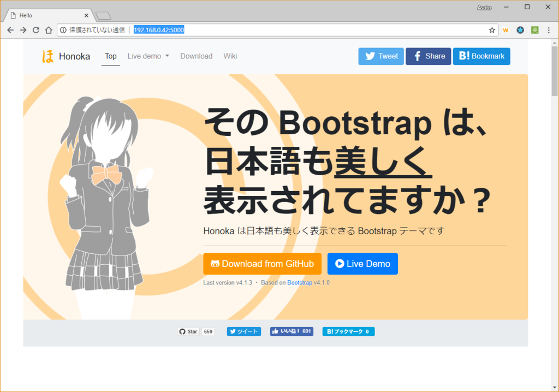The image size is (559, 392).
Task: Click the Download from GitHub button
Action: (263, 264)
